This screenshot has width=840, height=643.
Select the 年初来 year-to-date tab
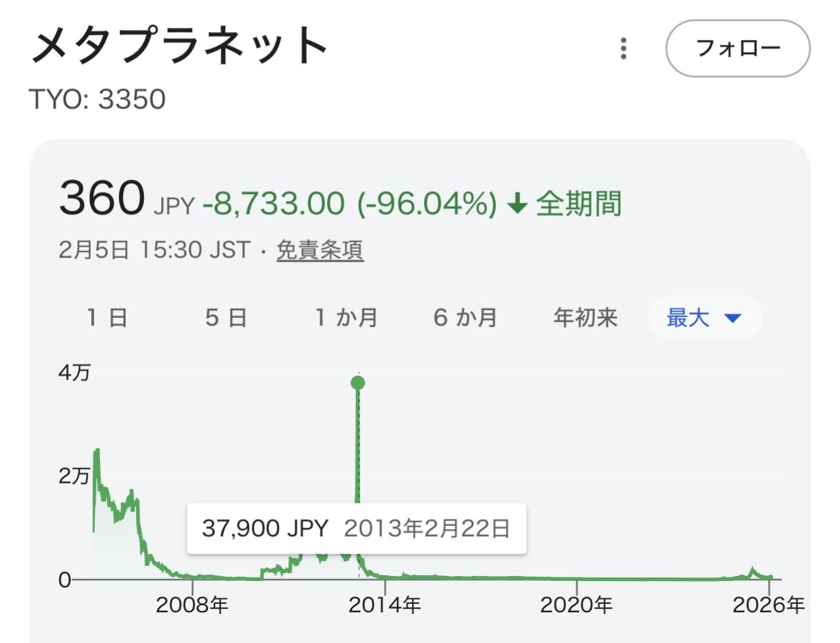coord(585,317)
